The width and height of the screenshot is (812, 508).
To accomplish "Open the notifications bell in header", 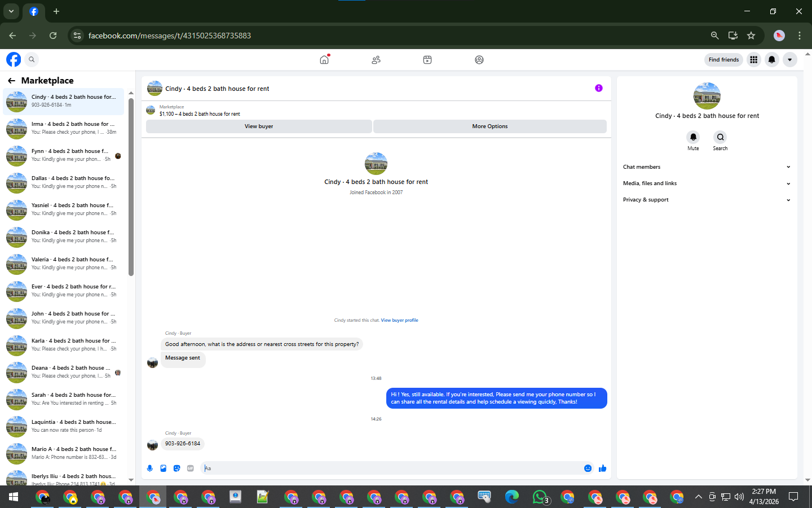I will click(771, 59).
